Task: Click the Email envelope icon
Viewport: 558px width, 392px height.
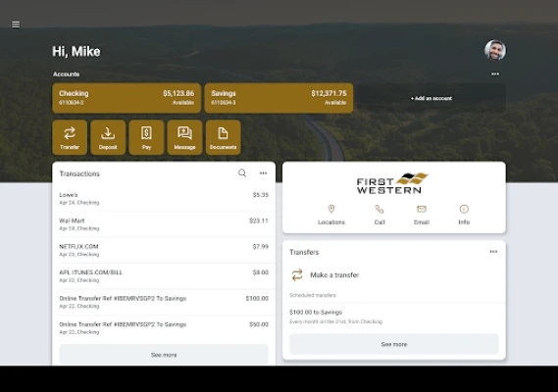Action: (422, 209)
